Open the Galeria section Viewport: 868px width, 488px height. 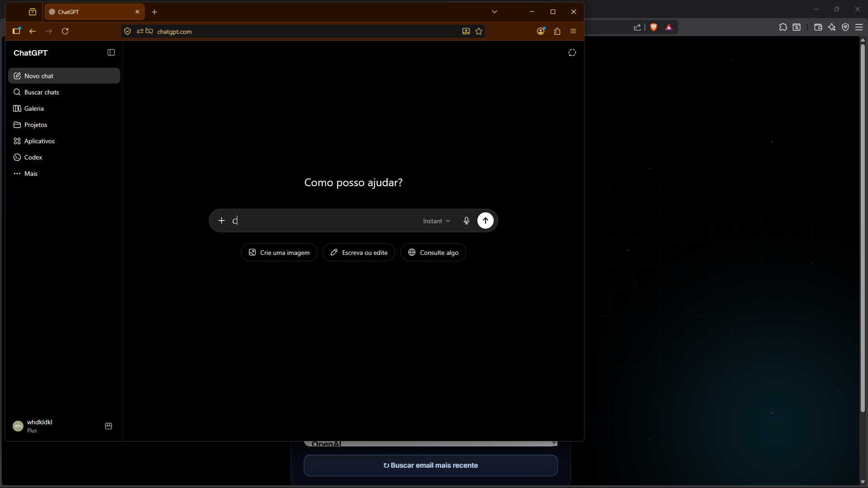(64, 108)
